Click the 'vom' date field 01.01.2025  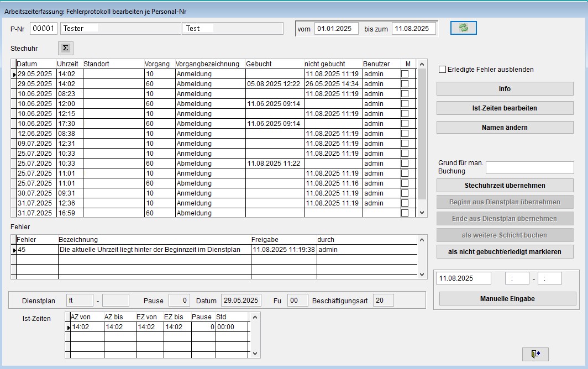(337, 29)
